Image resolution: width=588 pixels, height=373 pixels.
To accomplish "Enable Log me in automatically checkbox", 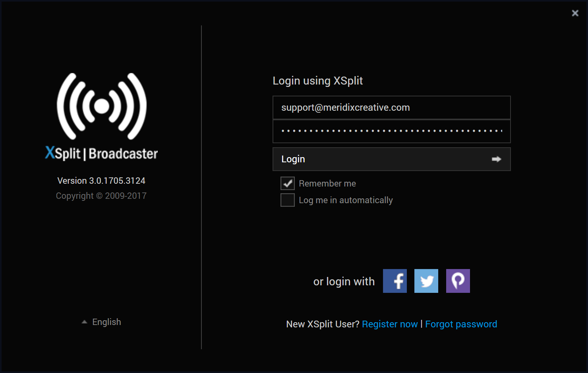I will point(288,200).
